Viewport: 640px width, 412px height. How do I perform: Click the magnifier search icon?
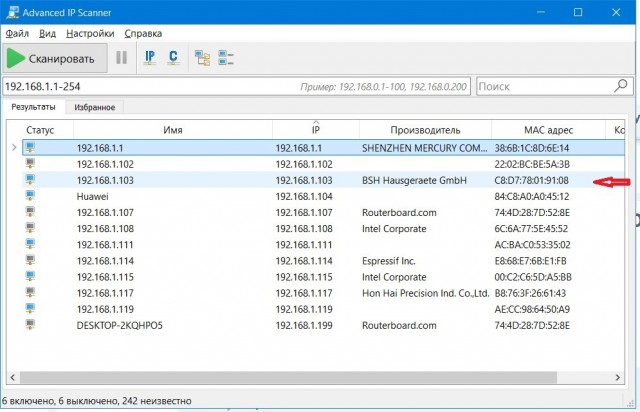pos(621,86)
